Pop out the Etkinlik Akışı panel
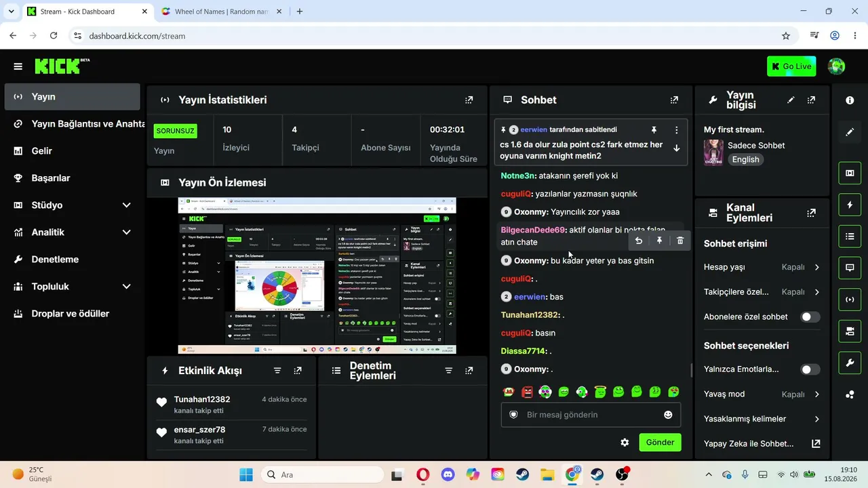868x488 pixels. 298,371
